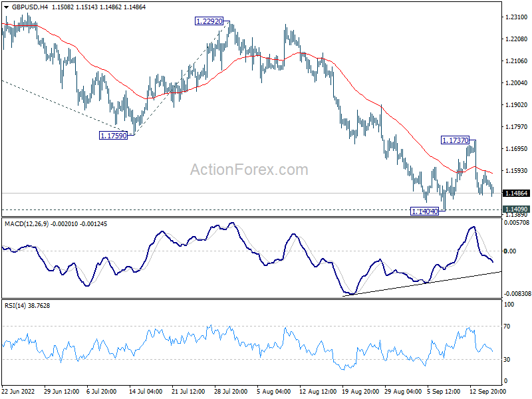Image resolution: width=532 pixels, height=399 pixels.
Task: Open the GBPUSD,H4 chart dropdown arrow
Action: (x=6, y=7)
